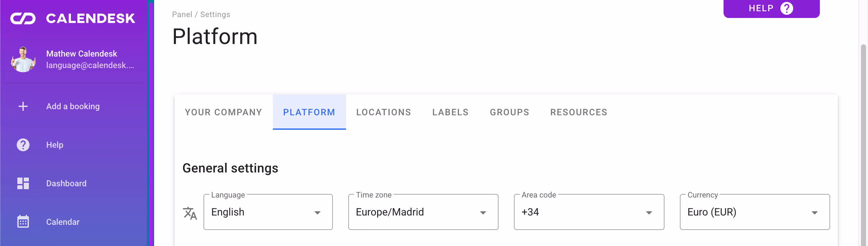
Task: Switch to the Groups tab
Action: point(509,112)
